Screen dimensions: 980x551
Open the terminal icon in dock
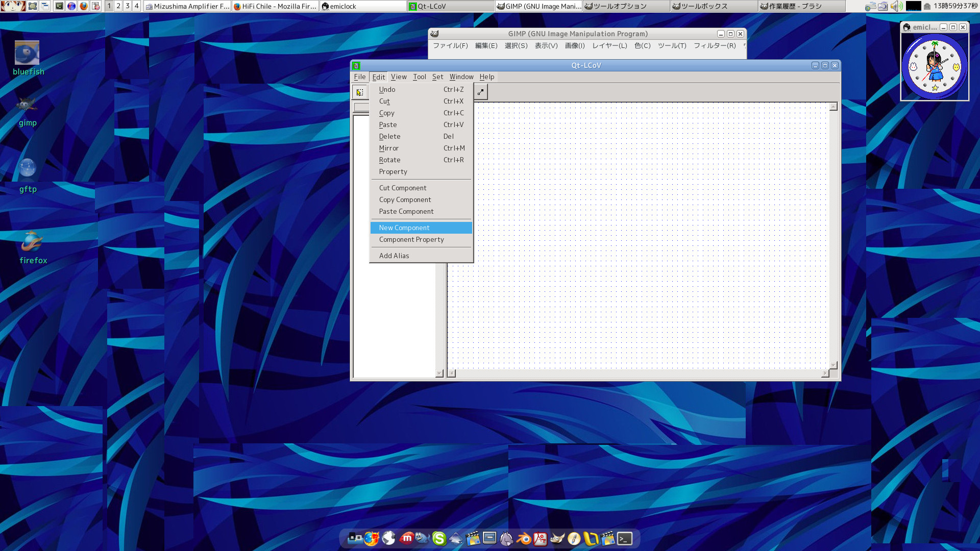click(625, 539)
